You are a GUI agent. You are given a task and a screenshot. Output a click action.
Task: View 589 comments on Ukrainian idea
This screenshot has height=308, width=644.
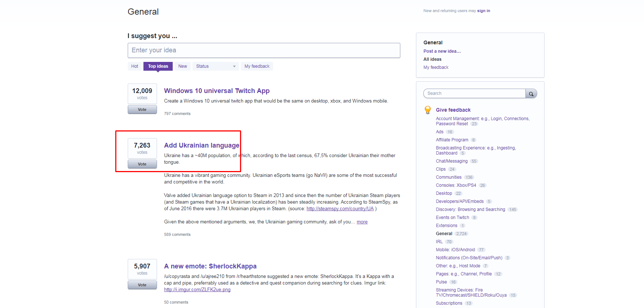pyautogui.click(x=177, y=234)
